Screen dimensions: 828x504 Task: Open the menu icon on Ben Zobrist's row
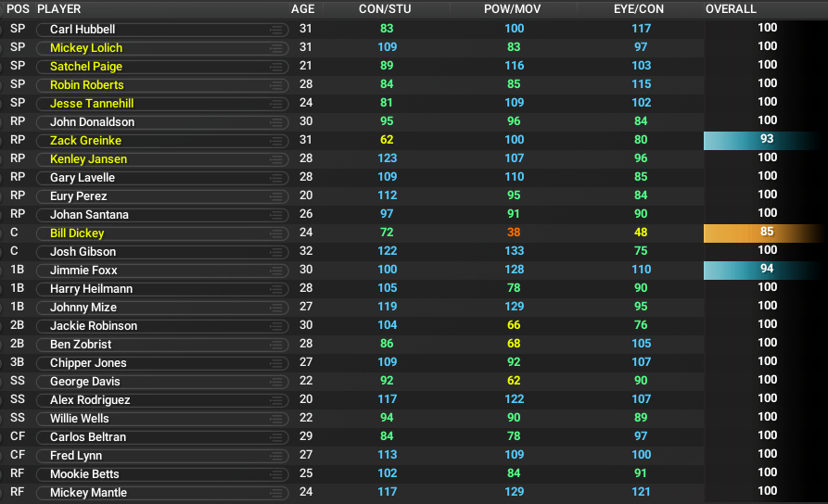pyautogui.click(x=276, y=345)
